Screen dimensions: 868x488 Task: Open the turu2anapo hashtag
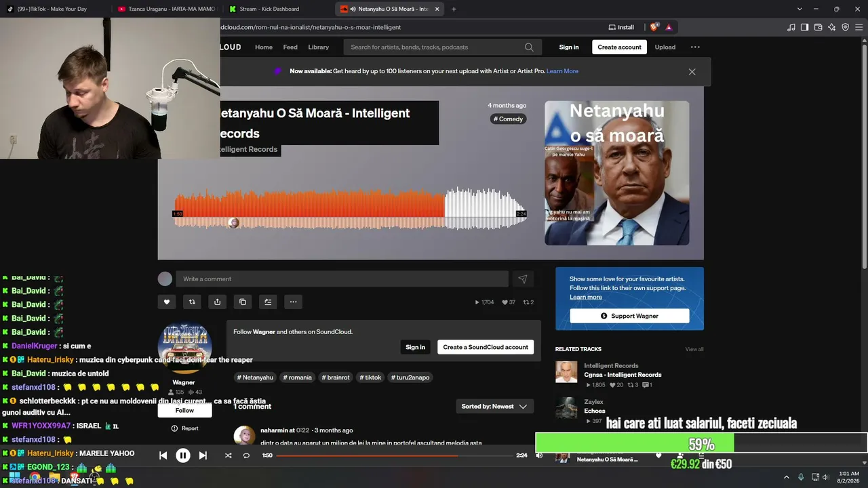(x=410, y=378)
